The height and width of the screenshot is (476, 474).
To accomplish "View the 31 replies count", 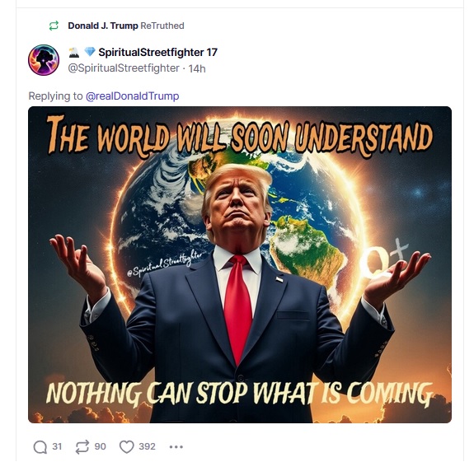I will pos(57,446).
